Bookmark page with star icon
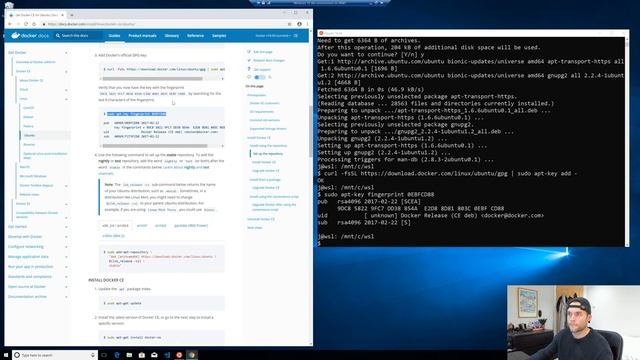640x360 pixels. pyautogui.click(x=290, y=24)
